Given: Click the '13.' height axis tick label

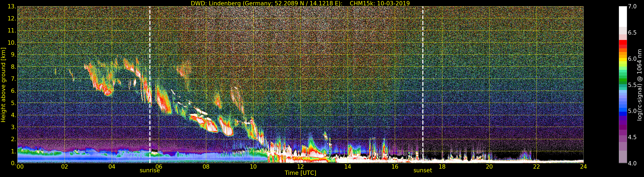Looking at the screenshot, I should coord(12,6).
